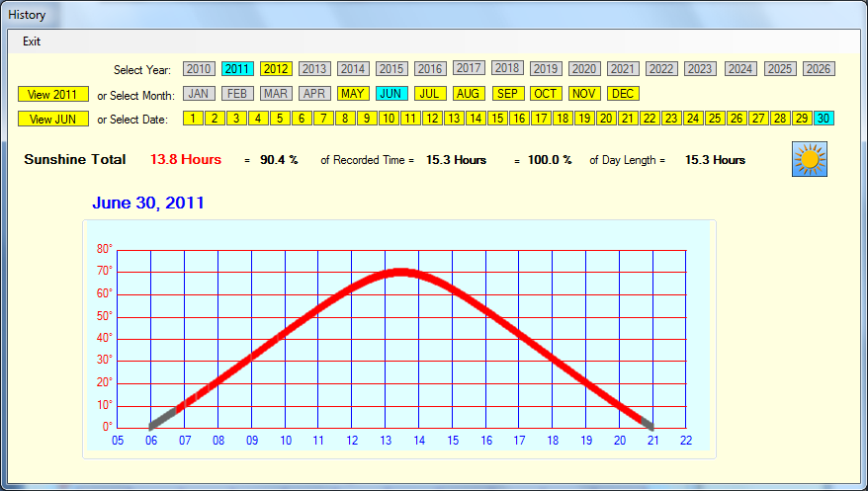
Task: Select year 2010
Action: tap(199, 68)
